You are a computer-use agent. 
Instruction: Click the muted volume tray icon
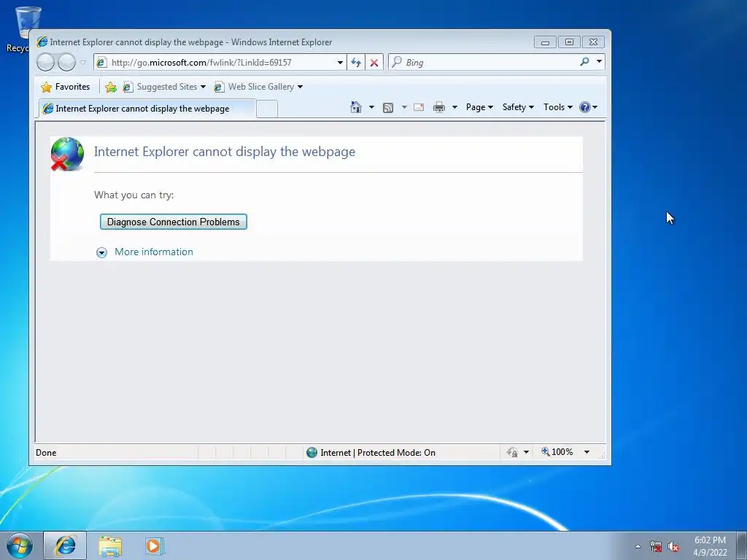click(673, 547)
